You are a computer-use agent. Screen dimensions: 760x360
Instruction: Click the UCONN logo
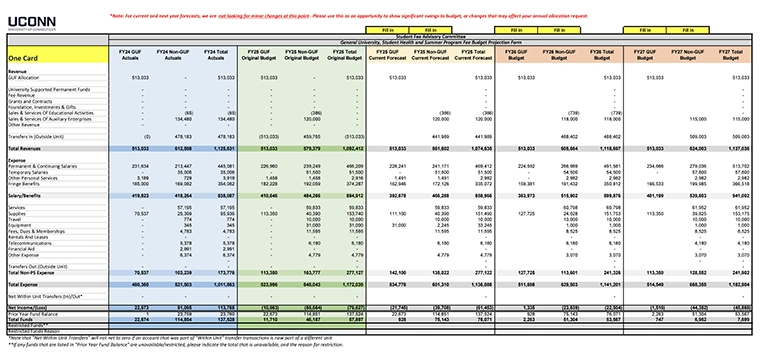pos(32,23)
